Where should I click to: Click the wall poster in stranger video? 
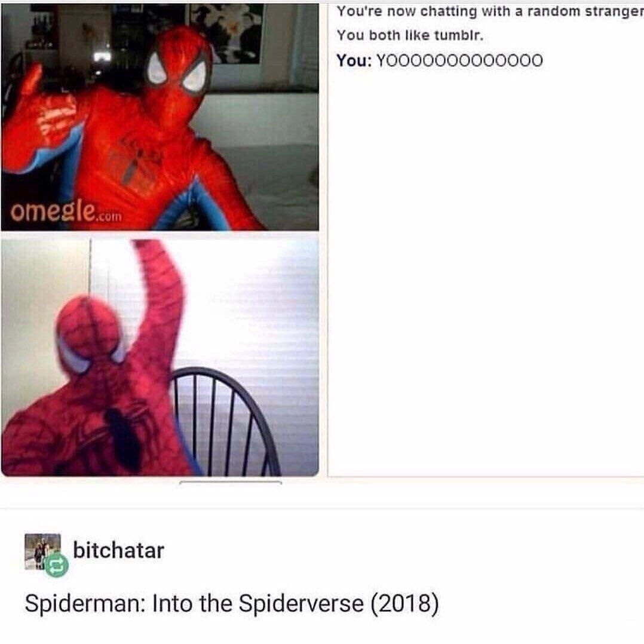225,33
